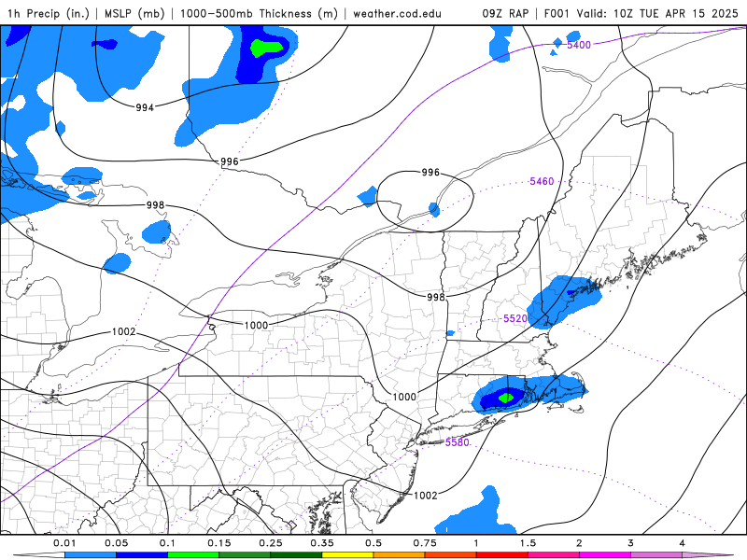Click the 5460 thickness label
Screen dimensions: 747x560
pyautogui.click(x=542, y=181)
